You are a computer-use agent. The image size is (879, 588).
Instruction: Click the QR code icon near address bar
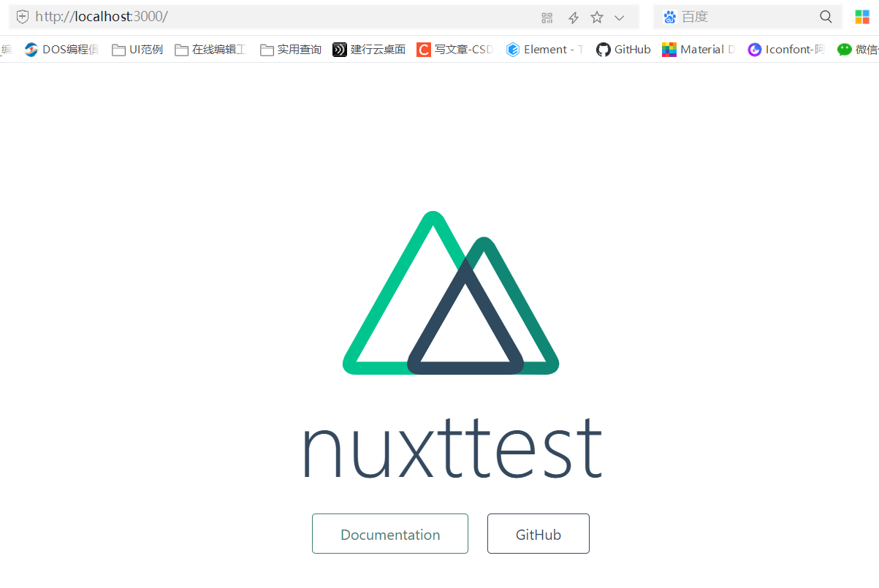[547, 18]
